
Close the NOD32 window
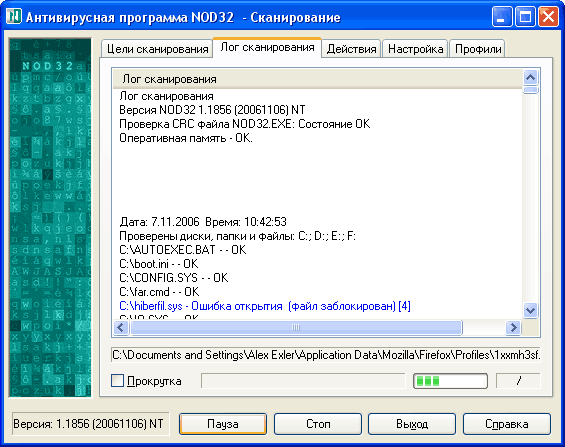click(x=548, y=17)
